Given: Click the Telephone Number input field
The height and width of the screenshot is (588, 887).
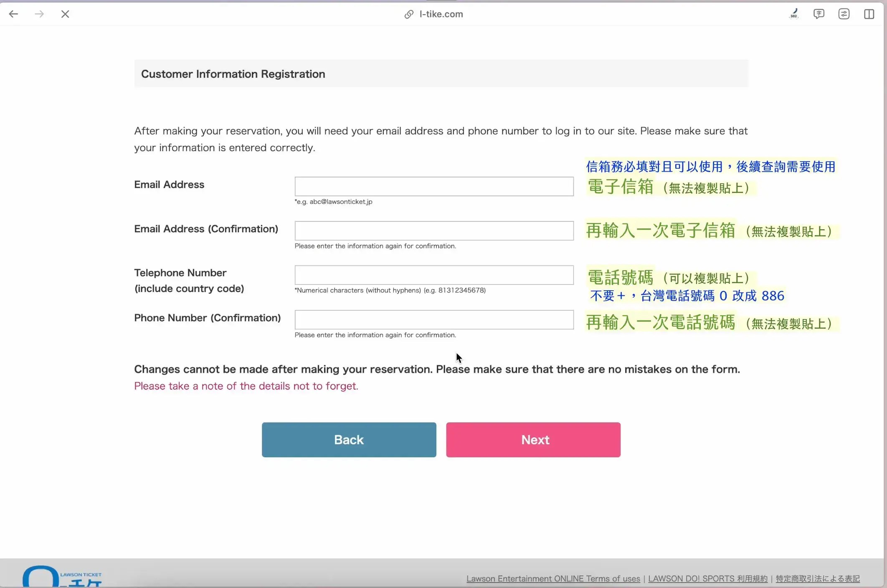Looking at the screenshot, I should point(434,275).
